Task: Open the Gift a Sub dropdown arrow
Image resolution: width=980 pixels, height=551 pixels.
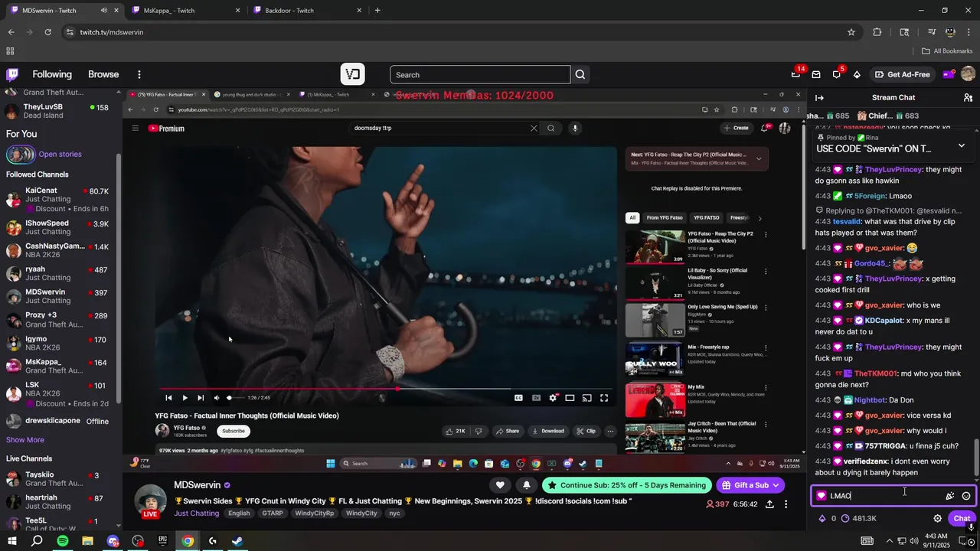Action: click(x=776, y=485)
